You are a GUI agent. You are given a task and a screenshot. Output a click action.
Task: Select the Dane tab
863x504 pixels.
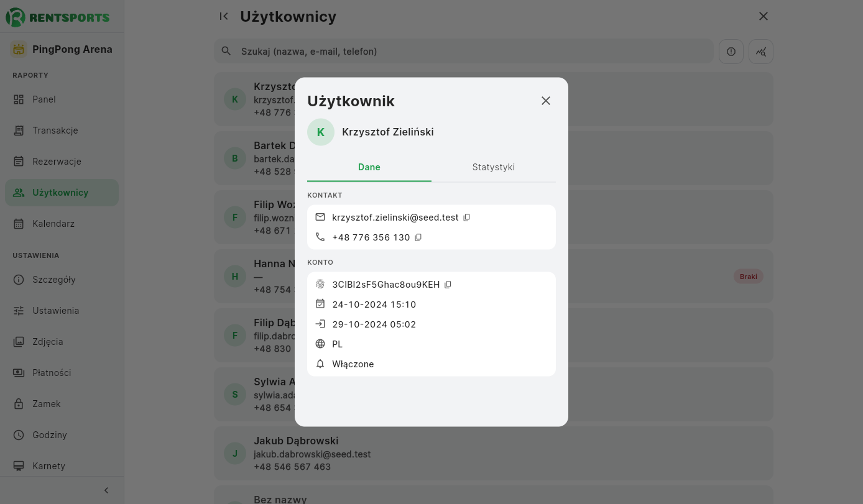pyautogui.click(x=369, y=167)
